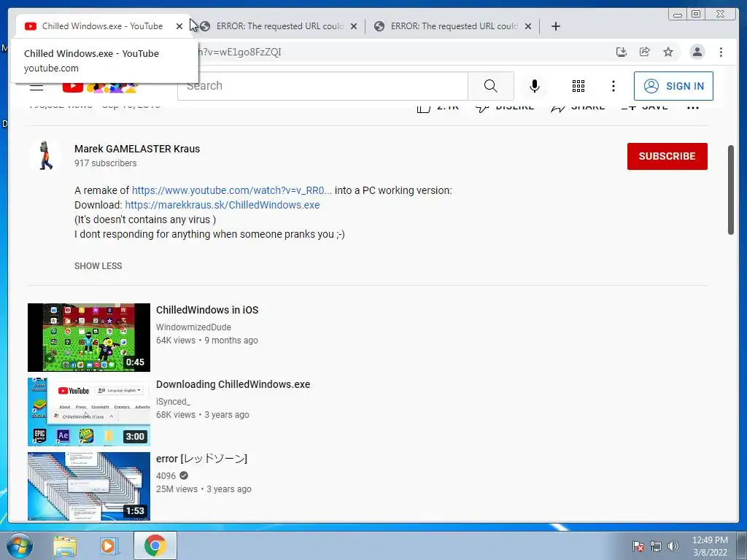Open the YouTube apps grid icon
Image resolution: width=747 pixels, height=560 pixels.
click(578, 86)
